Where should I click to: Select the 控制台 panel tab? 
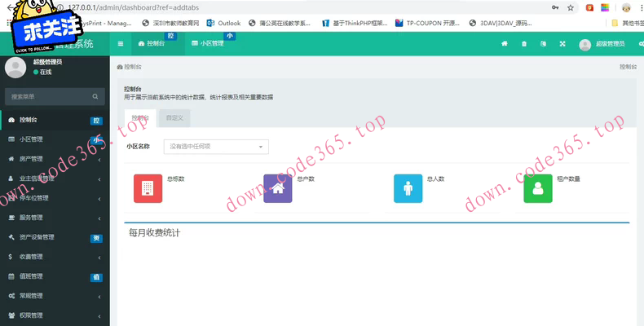pyautogui.click(x=140, y=118)
